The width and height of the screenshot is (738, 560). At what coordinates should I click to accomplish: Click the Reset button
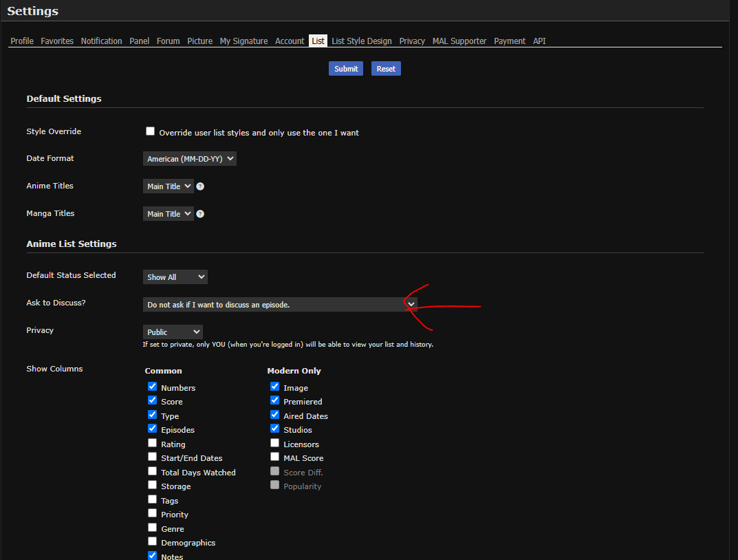[x=386, y=69]
